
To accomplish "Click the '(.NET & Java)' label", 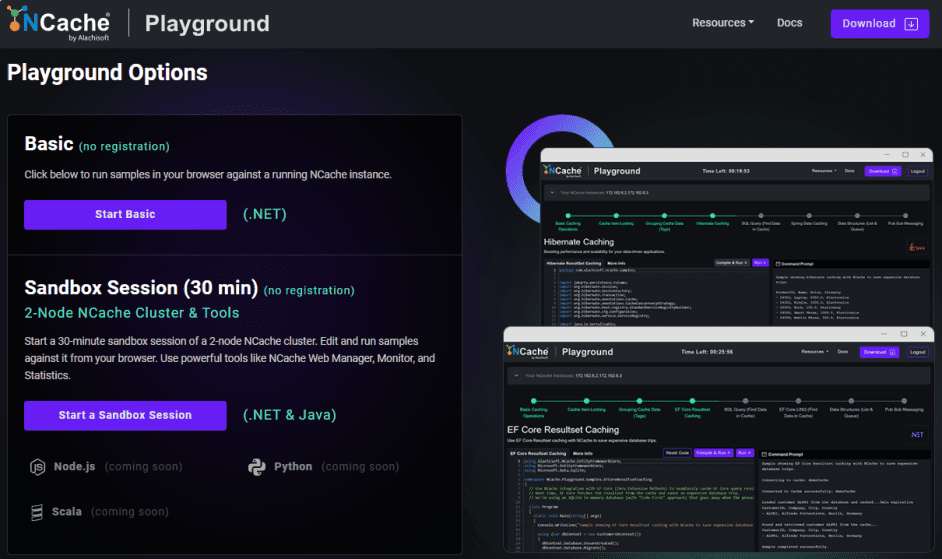I will [290, 415].
